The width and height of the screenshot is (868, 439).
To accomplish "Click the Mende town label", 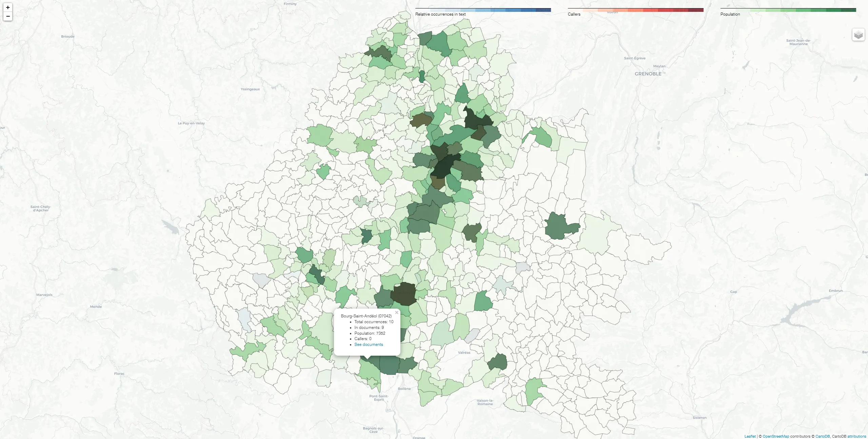I will pyautogui.click(x=96, y=307).
